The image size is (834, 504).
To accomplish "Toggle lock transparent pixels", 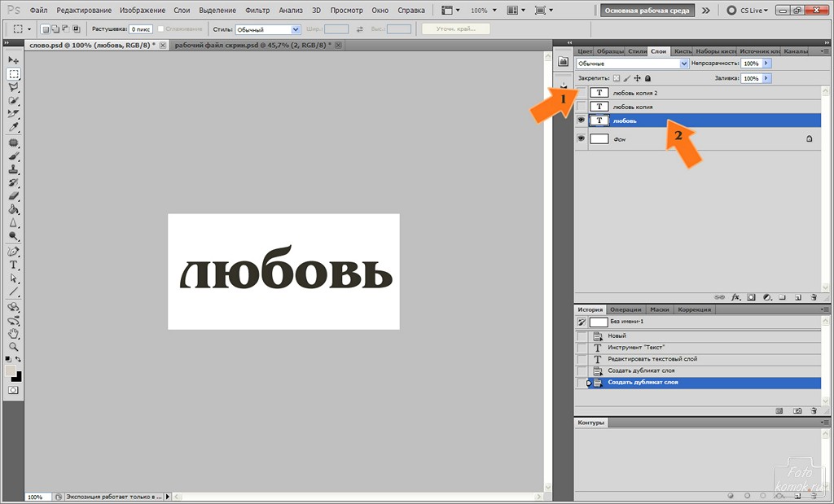I will click(617, 78).
